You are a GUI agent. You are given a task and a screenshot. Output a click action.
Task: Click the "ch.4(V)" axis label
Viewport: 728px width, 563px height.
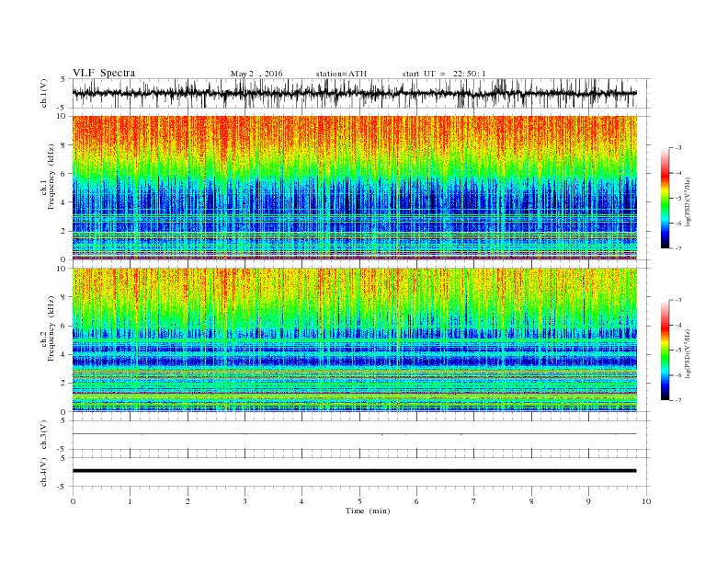[43, 472]
